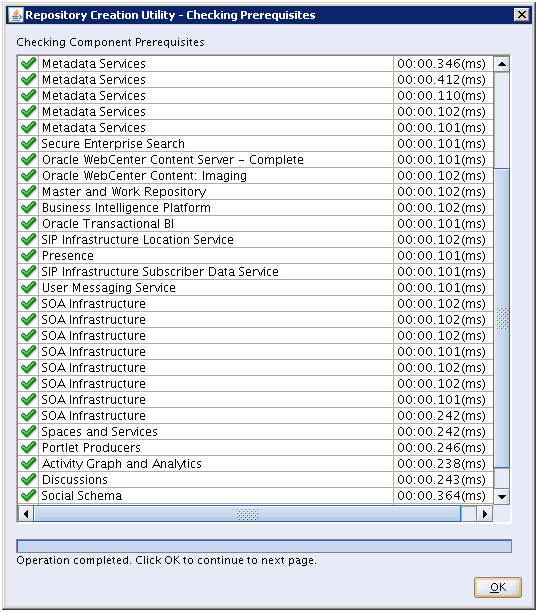Click time cell for Secure Enterprise Search
This screenshot has height=612, width=538.
(x=443, y=144)
